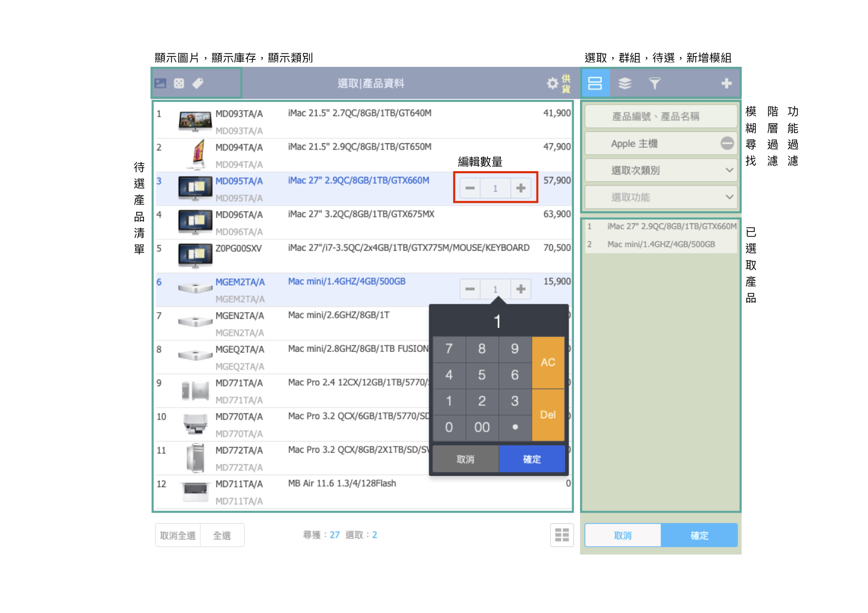This screenshot has height=613, width=868.
Task: Expand the 選取功能 dropdown
Action: [x=661, y=197]
